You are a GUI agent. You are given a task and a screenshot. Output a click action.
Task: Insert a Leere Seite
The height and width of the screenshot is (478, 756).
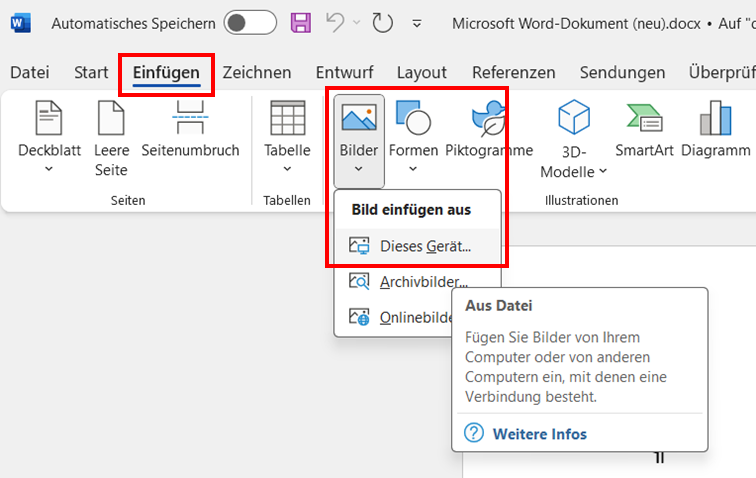coord(111,138)
